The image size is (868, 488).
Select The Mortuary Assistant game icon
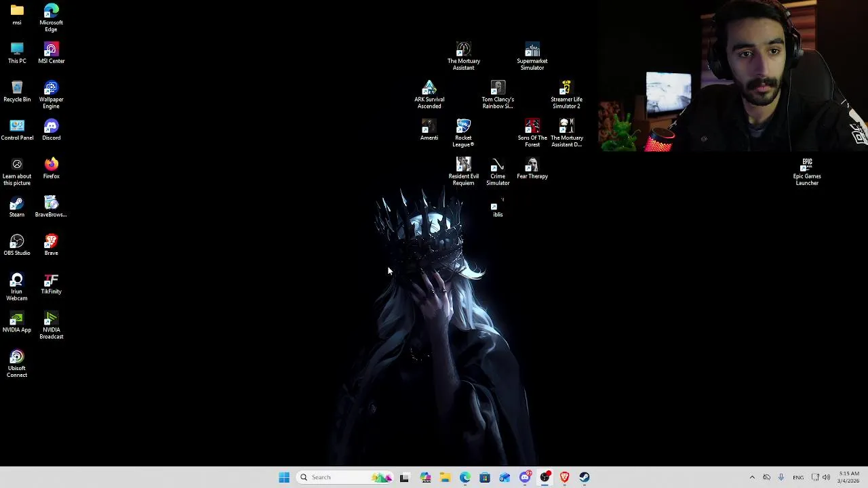463,56
